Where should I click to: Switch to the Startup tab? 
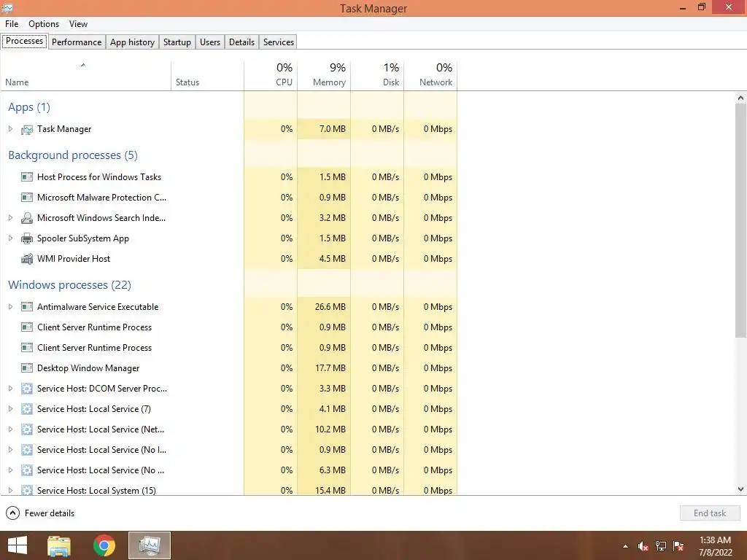click(177, 42)
